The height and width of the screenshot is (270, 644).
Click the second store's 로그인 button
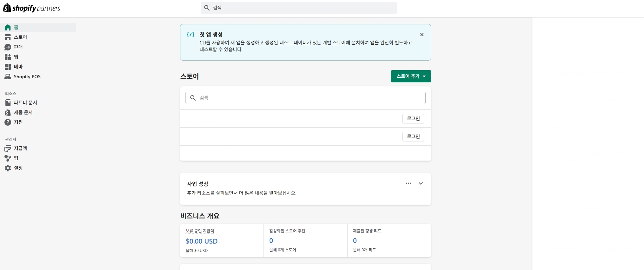click(x=413, y=137)
